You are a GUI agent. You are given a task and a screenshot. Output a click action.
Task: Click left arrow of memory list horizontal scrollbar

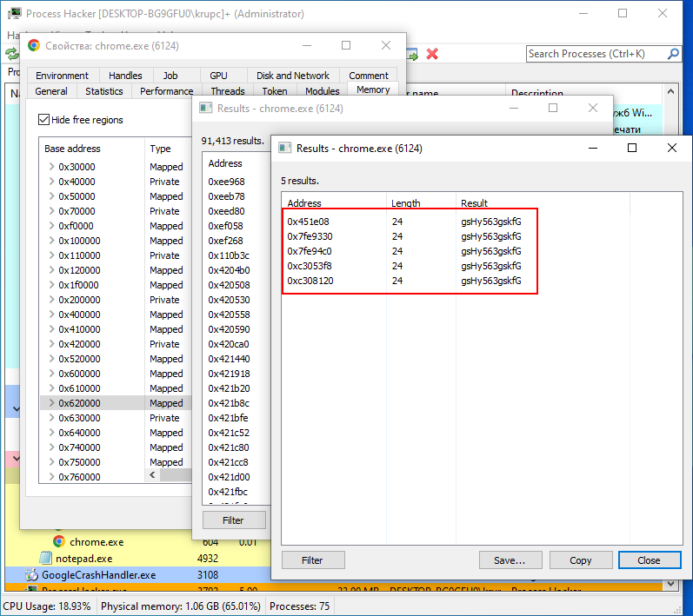[152, 475]
